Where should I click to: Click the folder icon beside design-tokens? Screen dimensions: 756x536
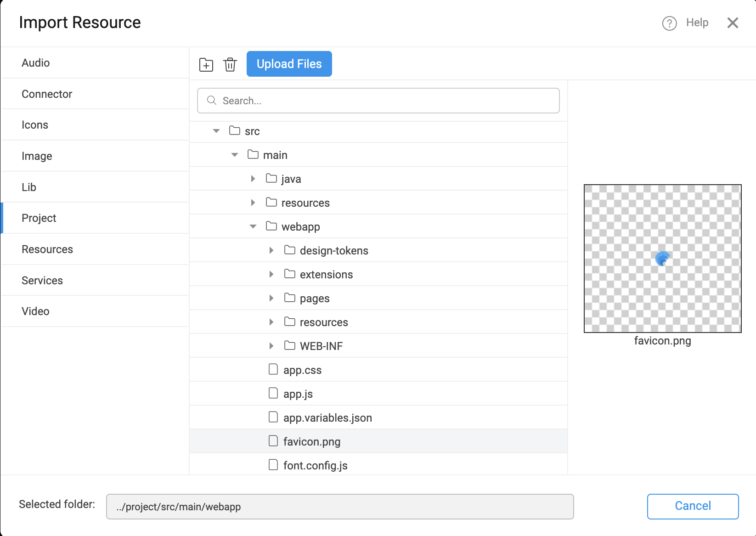click(x=289, y=250)
